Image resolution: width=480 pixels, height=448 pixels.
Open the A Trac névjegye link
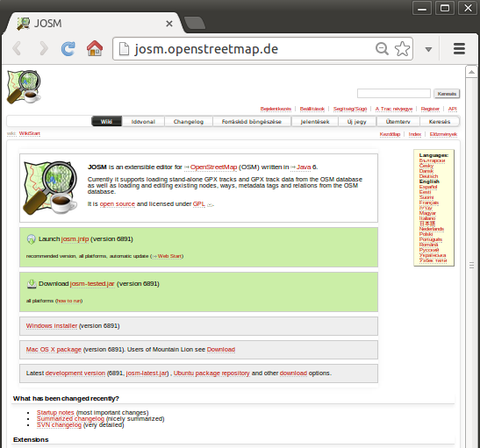coord(394,109)
